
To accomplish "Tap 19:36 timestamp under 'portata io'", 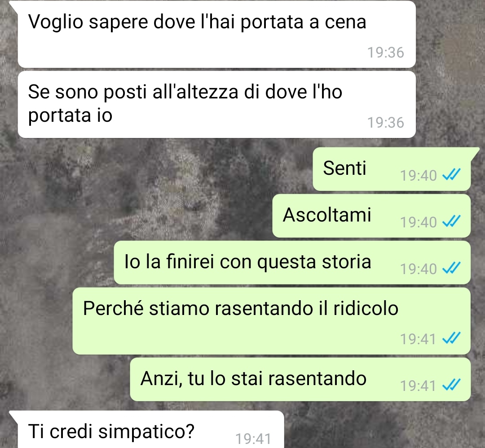I will (385, 123).
